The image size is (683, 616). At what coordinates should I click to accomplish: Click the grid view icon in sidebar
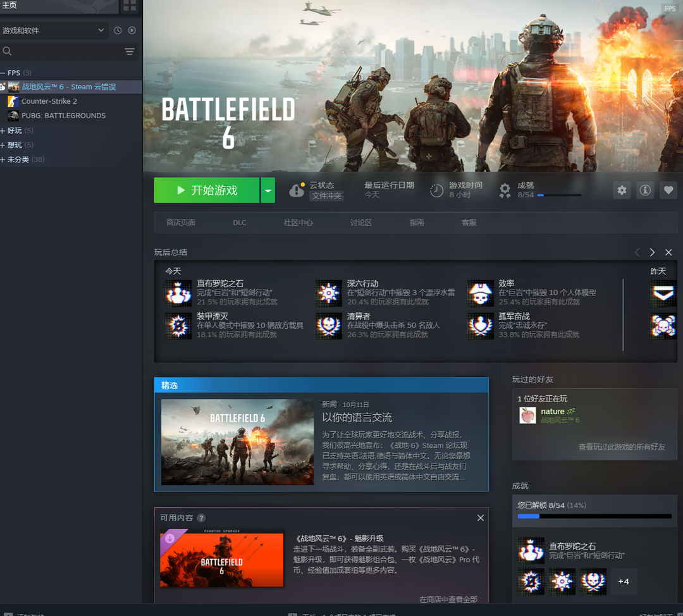pyautogui.click(x=130, y=6)
